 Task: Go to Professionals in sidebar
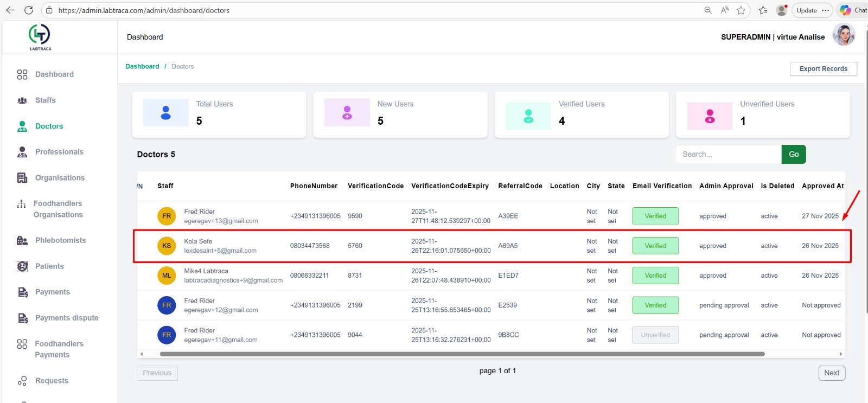pyautogui.click(x=59, y=152)
